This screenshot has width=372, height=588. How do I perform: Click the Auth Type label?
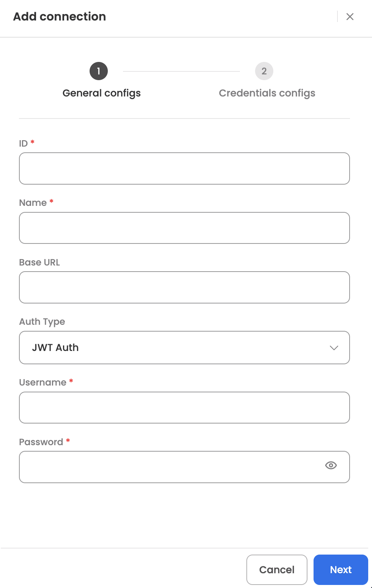(x=42, y=322)
